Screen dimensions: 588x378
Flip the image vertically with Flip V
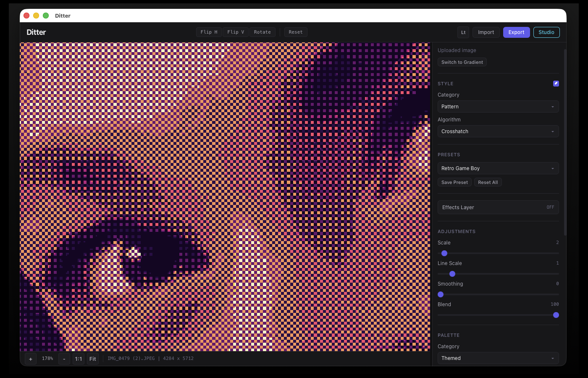click(235, 32)
